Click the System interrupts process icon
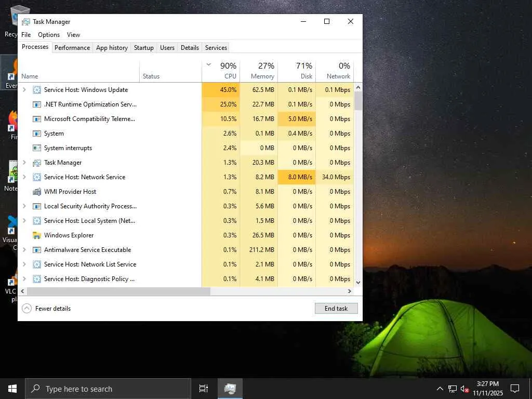The image size is (532, 399). (37, 148)
